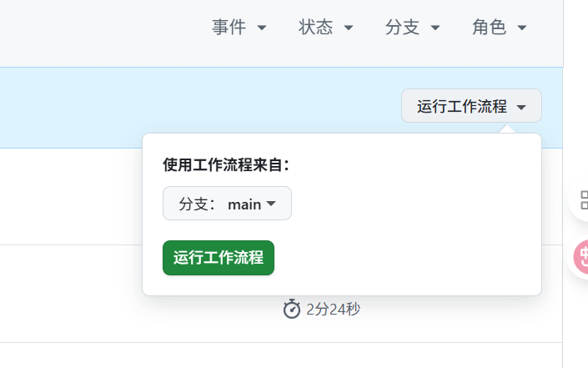The width and height of the screenshot is (588, 368).
Task: Select the 分支 filter menu in header
Action: 412,28
